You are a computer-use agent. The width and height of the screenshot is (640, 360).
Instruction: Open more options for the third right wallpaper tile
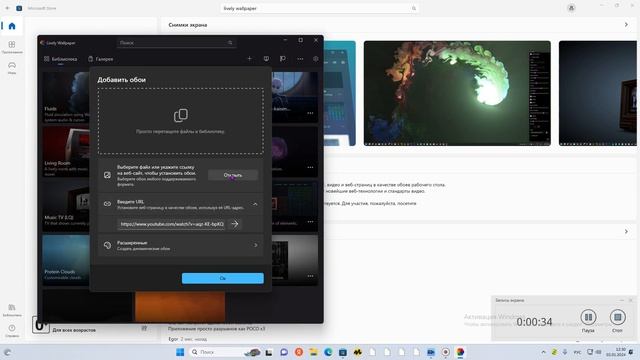click(x=310, y=222)
